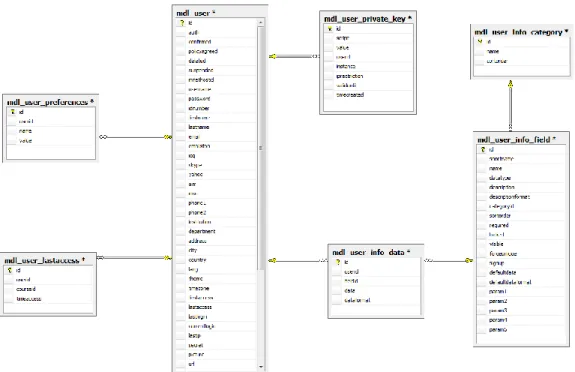The width and height of the screenshot is (575, 372).
Task: Select the mdl_user_private_key table title
Action: click(x=367, y=19)
